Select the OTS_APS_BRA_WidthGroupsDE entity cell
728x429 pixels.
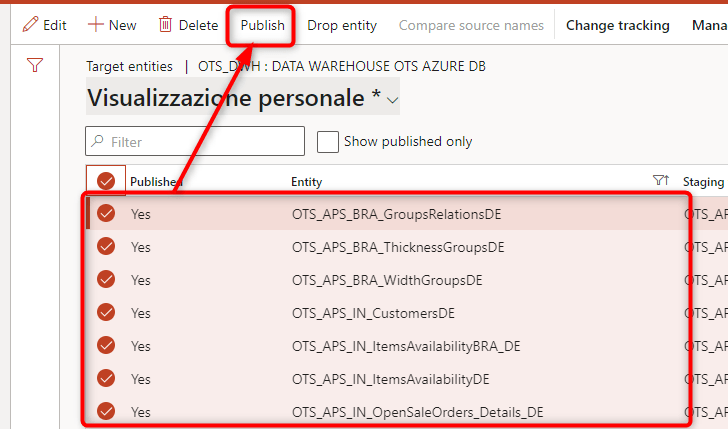click(387, 280)
